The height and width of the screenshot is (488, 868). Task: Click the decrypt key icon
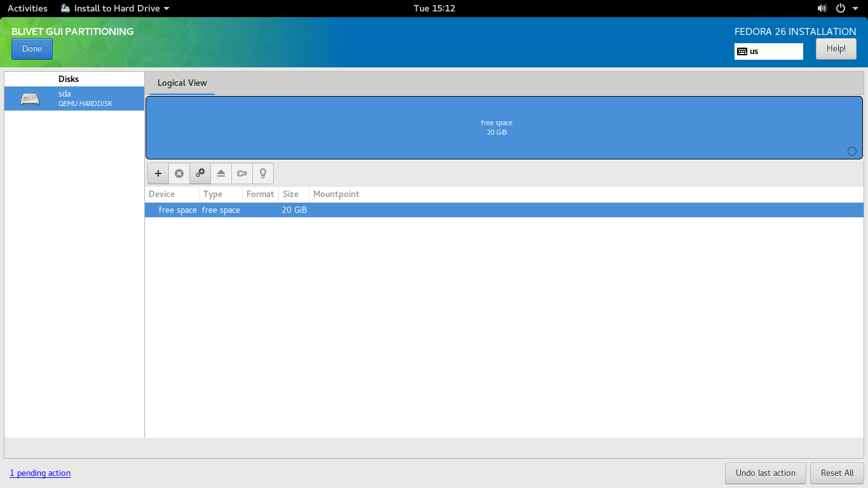[x=242, y=173]
